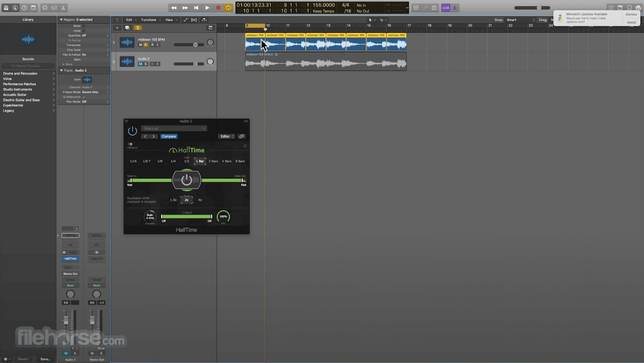The image size is (644, 363).
Task: Record-enable the Audio 2 track
Action: [x=152, y=64]
